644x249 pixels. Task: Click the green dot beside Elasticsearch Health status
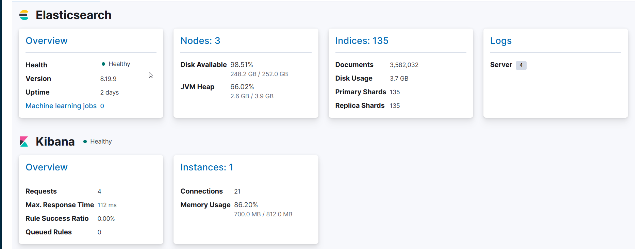click(103, 64)
